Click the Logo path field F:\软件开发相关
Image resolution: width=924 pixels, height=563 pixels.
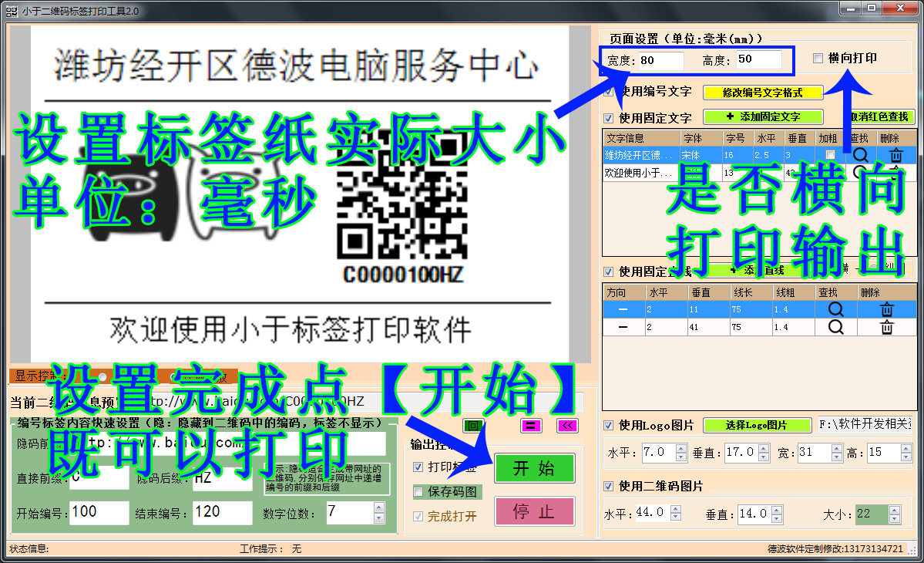coord(865,424)
